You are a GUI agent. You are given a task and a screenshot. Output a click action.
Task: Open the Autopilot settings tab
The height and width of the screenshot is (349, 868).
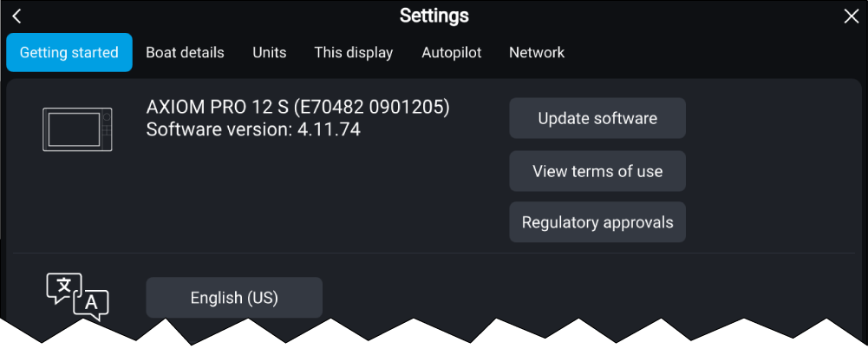point(451,52)
